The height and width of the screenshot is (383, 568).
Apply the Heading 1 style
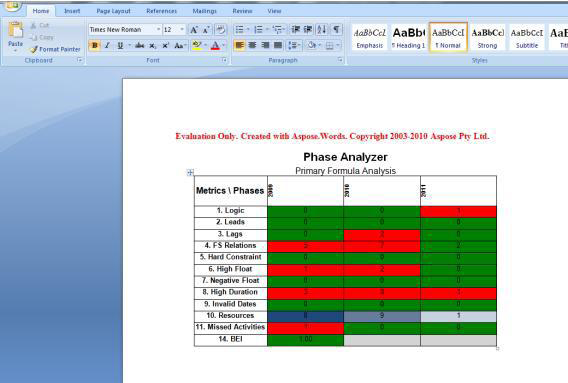tap(409, 37)
